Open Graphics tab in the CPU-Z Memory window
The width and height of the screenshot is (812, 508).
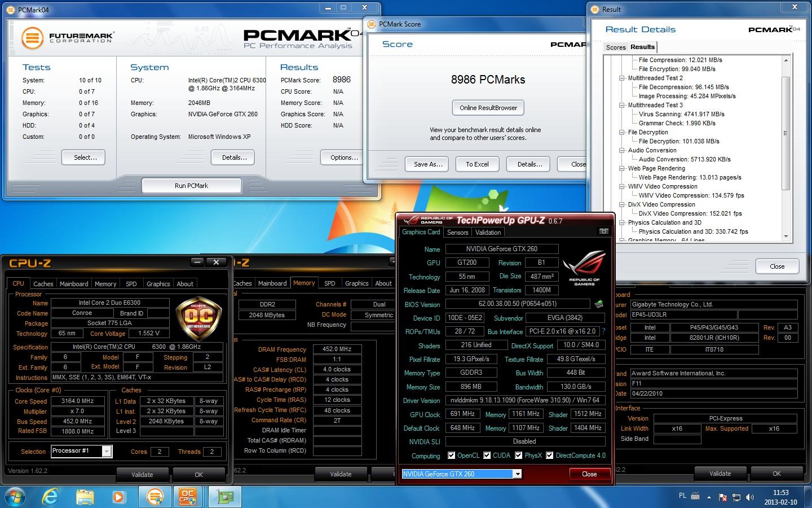(x=356, y=283)
